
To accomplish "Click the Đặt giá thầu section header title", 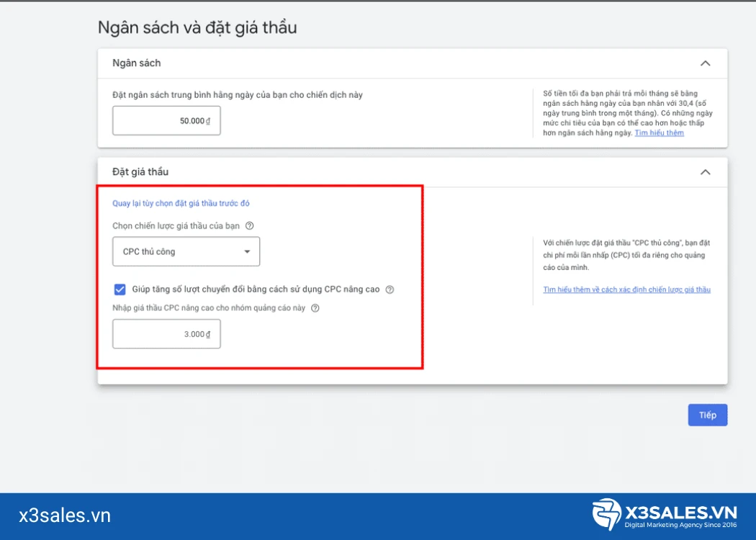I will tap(140, 172).
